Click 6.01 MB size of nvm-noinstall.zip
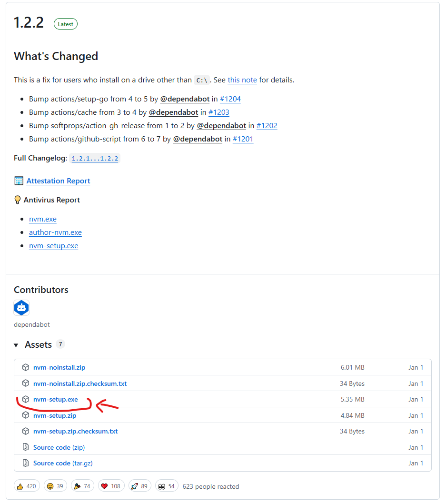Screen dimensions: 446x504 click(352, 367)
